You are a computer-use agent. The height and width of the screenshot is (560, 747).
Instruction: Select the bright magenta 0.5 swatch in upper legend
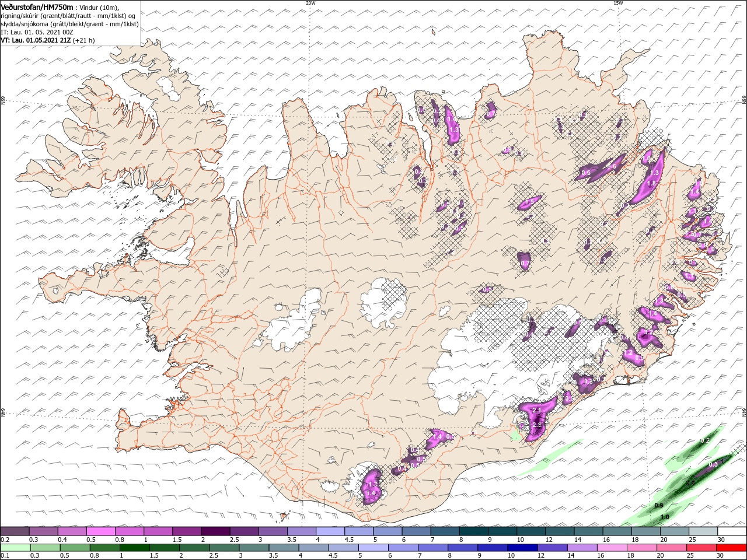point(101,531)
